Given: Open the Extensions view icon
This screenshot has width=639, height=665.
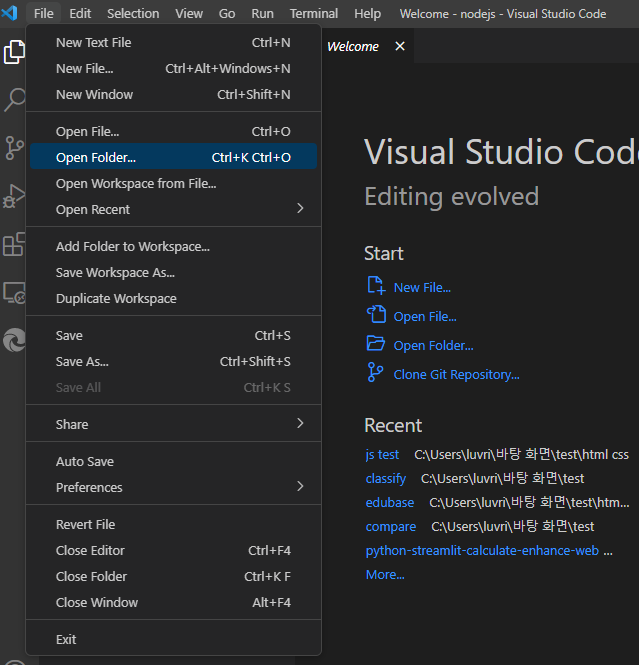Looking at the screenshot, I should (14, 244).
